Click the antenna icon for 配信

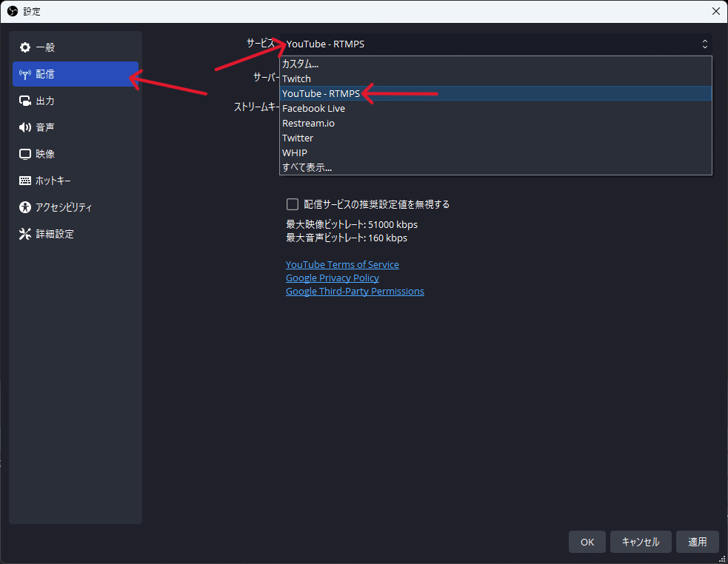click(25, 74)
